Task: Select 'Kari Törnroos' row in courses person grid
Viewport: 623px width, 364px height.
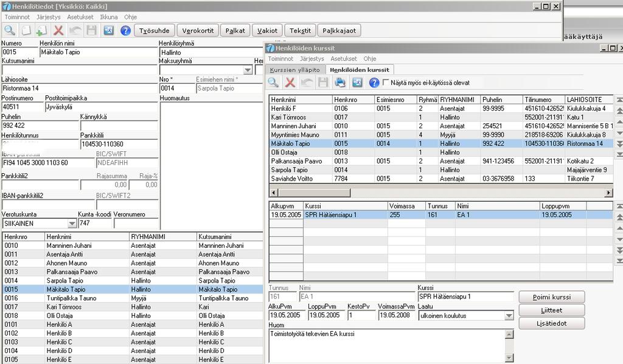Action: click(441, 117)
